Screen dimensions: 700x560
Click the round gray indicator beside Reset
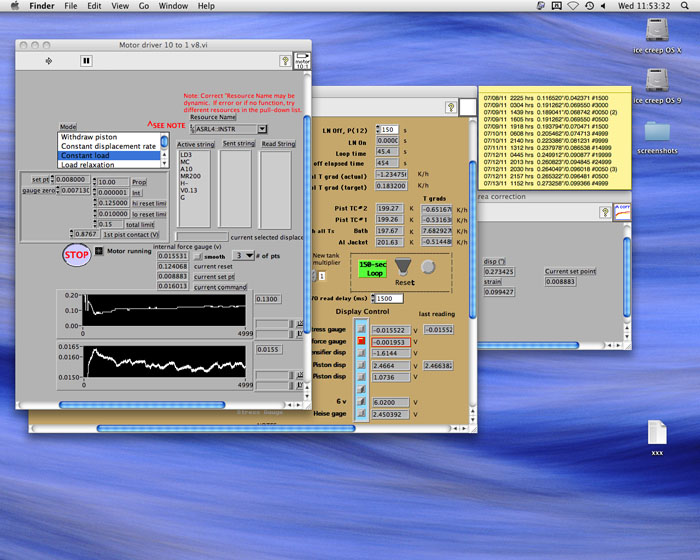pyautogui.click(x=429, y=266)
